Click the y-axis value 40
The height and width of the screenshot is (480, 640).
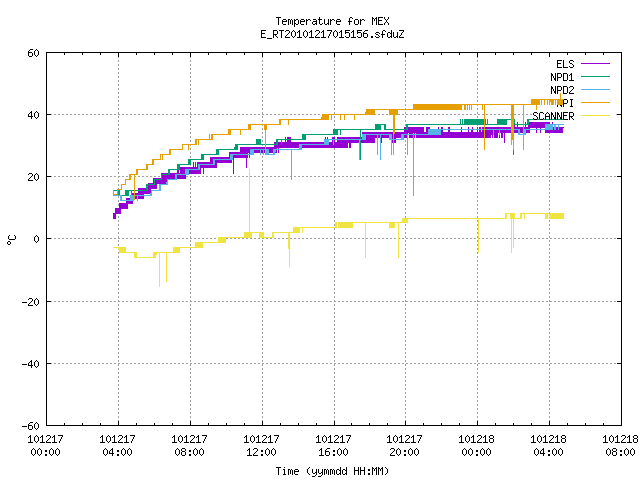[33, 115]
